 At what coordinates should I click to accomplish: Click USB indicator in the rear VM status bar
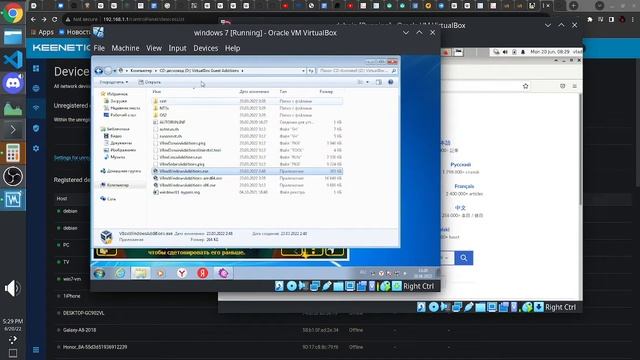(469, 307)
